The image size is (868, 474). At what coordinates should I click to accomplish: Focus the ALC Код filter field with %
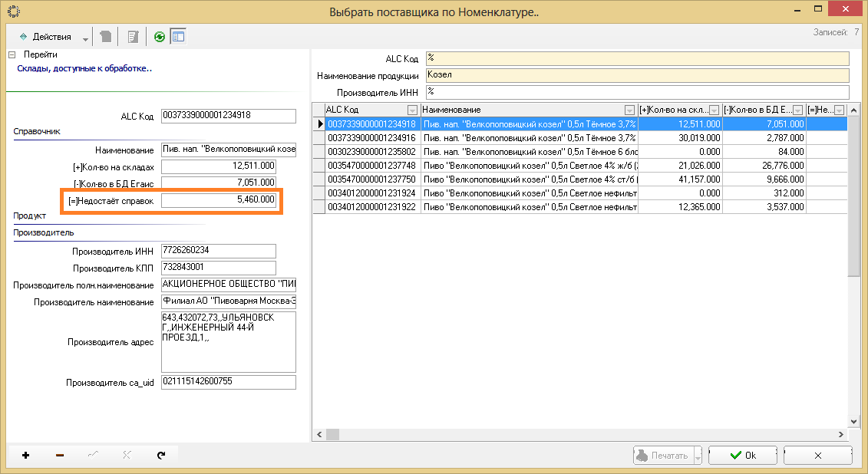(637, 58)
